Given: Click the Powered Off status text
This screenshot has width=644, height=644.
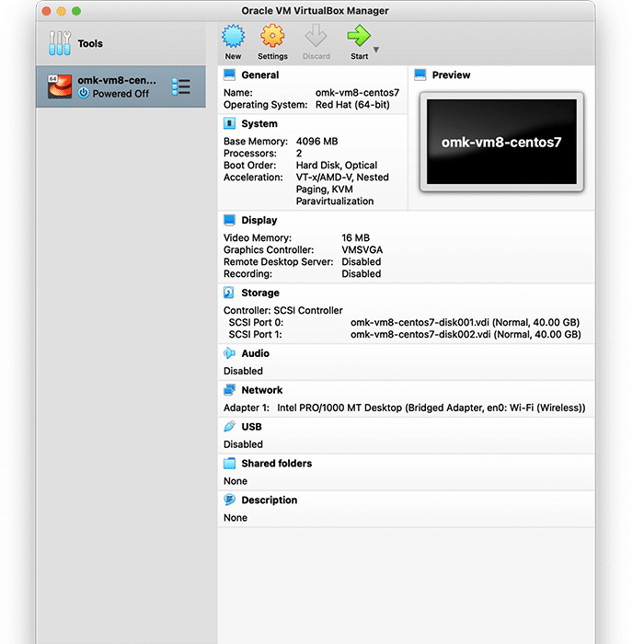Looking at the screenshot, I should pyautogui.click(x=121, y=94).
